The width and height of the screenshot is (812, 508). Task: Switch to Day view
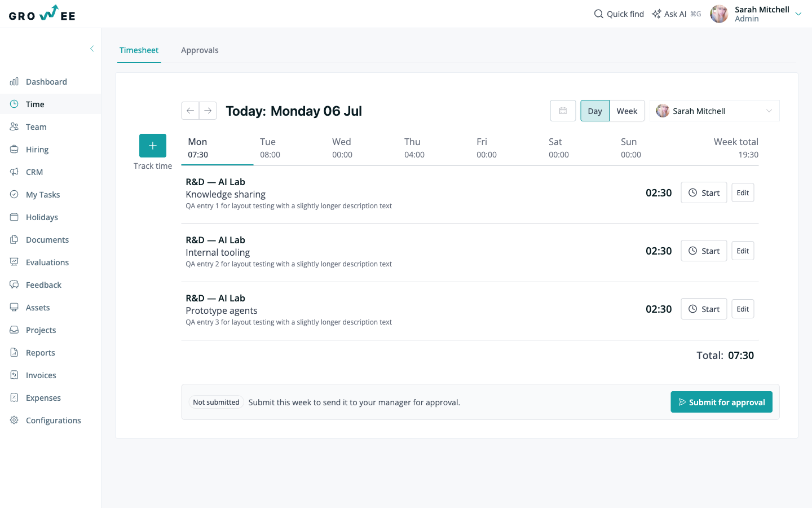pyautogui.click(x=595, y=111)
